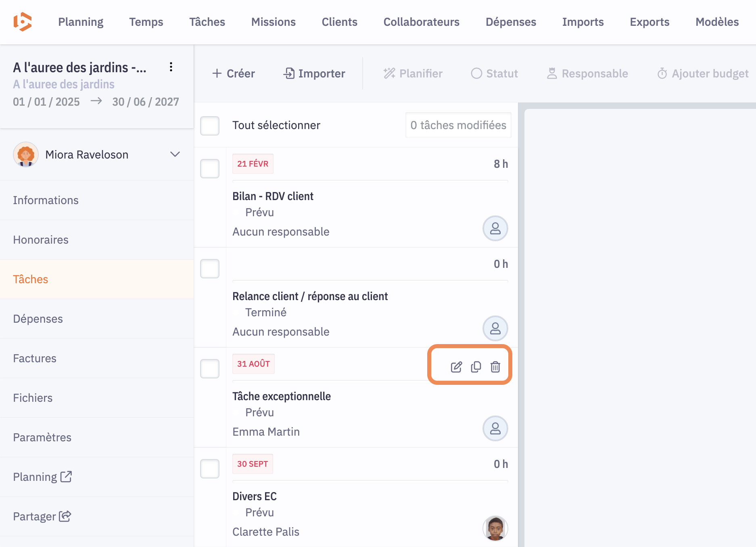The height and width of the screenshot is (547, 756).
Task: Open the Statut dropdown in toolbar
Action: click(x=494, y=73)
